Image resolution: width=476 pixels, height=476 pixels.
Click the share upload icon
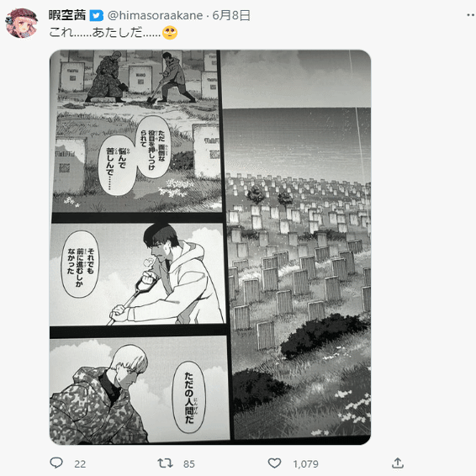pos(398,463)
